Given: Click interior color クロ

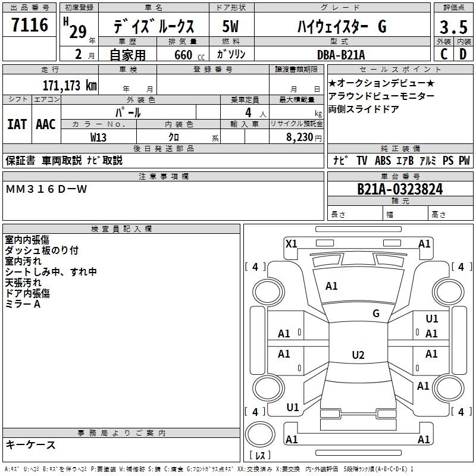Looking at the screenshot, I should coord(174,137).
